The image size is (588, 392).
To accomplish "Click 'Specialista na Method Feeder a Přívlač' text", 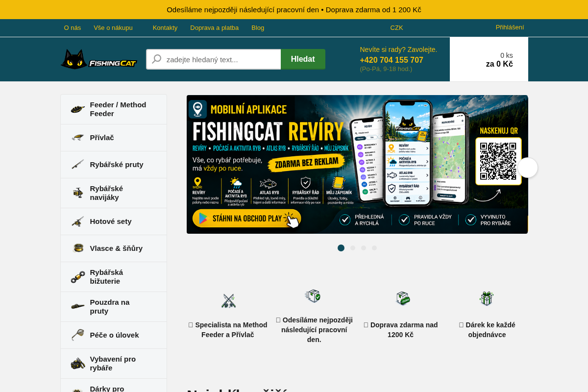I will coord(228,330).
